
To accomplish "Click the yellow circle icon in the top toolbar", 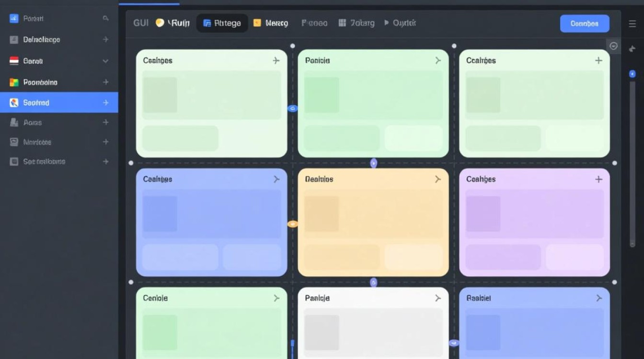I will [160, 23].
